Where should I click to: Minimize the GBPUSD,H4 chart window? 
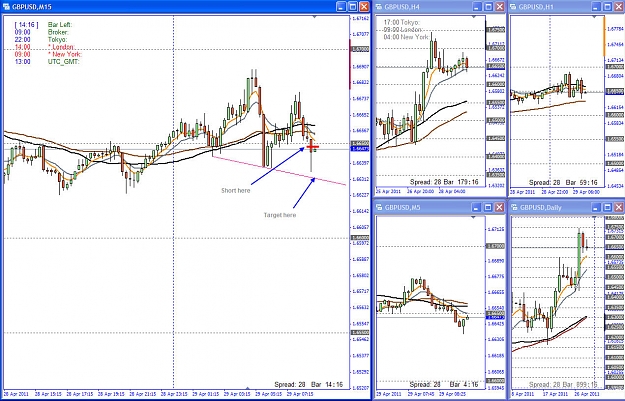click(x=477, y=6)
